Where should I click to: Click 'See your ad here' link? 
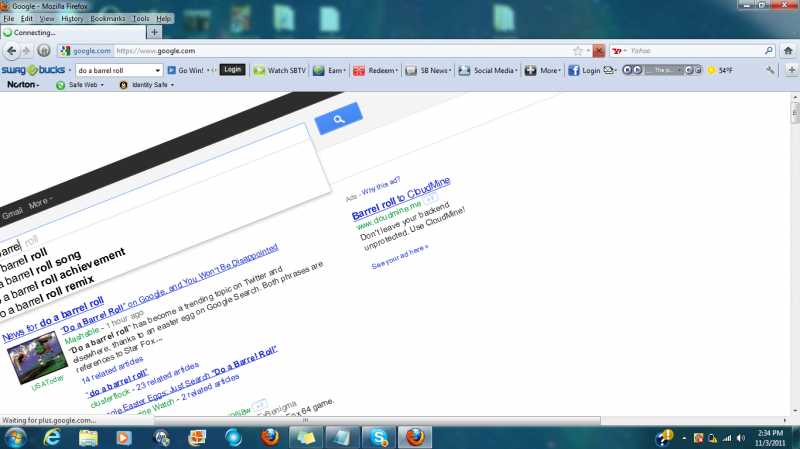[400, 257]
